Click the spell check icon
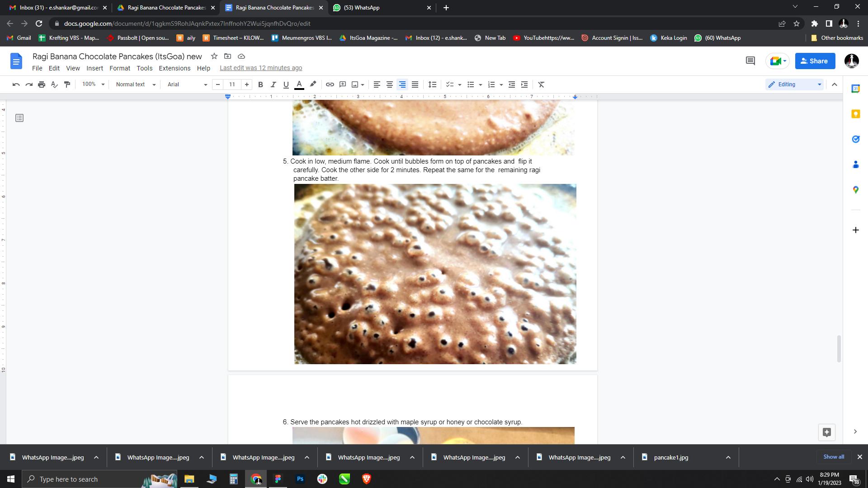Viewport: 868px width, 488px height. (x=54, y=84)
